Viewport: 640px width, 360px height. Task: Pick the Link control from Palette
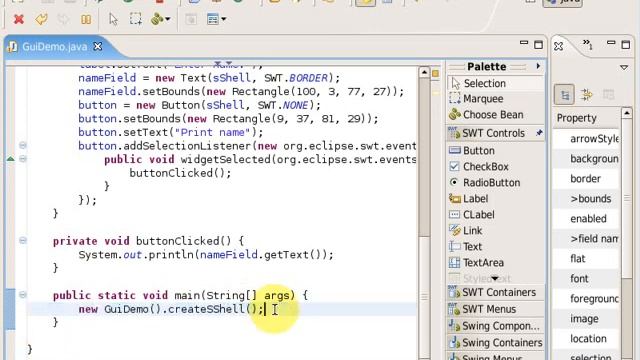tap(496, 231)
